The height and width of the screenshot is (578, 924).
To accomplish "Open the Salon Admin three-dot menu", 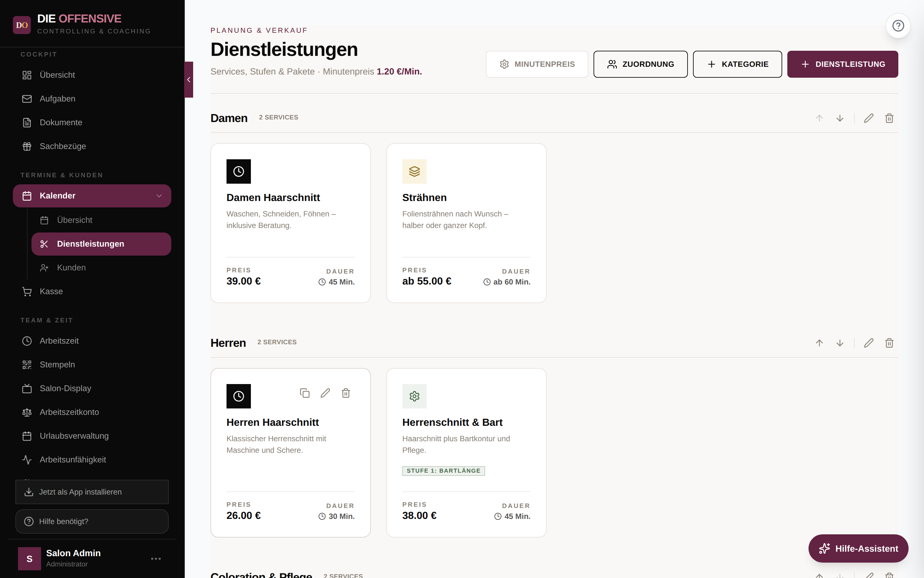I will pyautogui.click(x=156, y=558).
